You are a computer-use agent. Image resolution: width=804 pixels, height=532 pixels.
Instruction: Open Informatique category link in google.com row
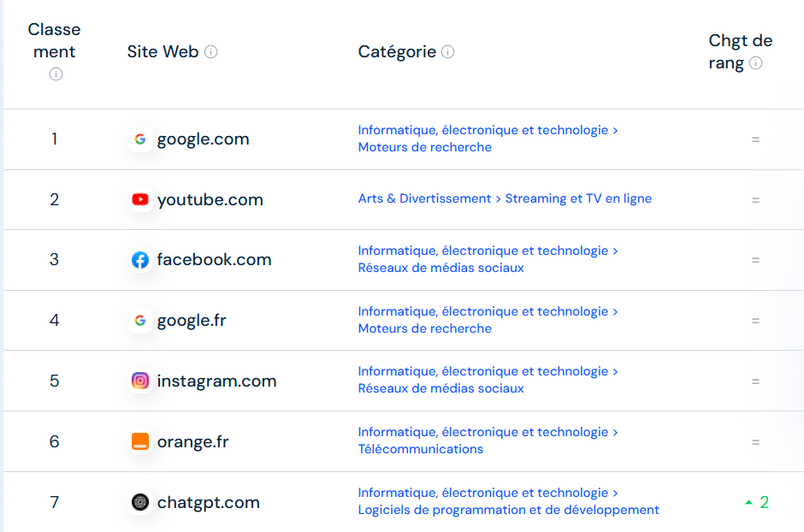483,130
